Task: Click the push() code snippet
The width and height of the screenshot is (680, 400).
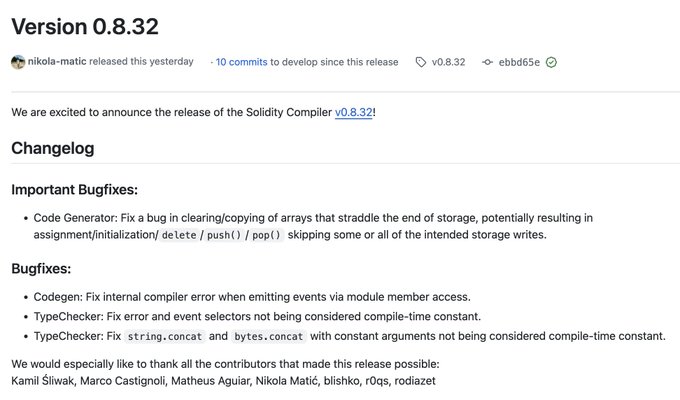Action: click(225, 234)
